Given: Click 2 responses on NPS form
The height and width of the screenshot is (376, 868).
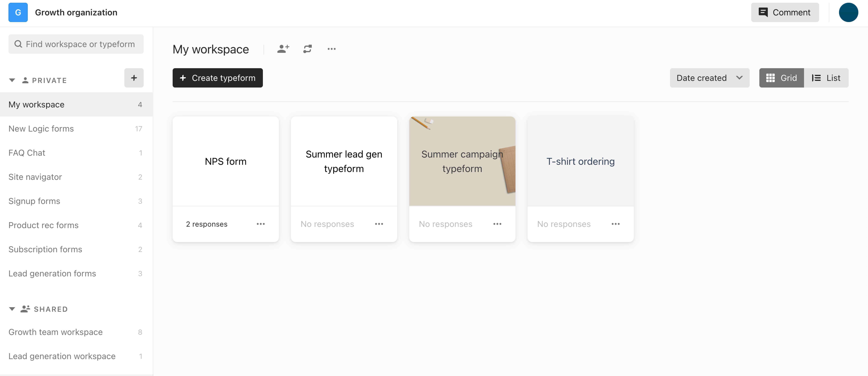Looking at the screenshot, I should click(207, 224).
